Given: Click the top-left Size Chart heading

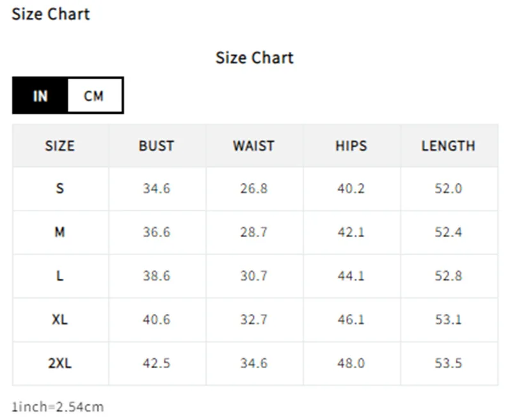Looking at the screenshot, I should pos(51,14).
